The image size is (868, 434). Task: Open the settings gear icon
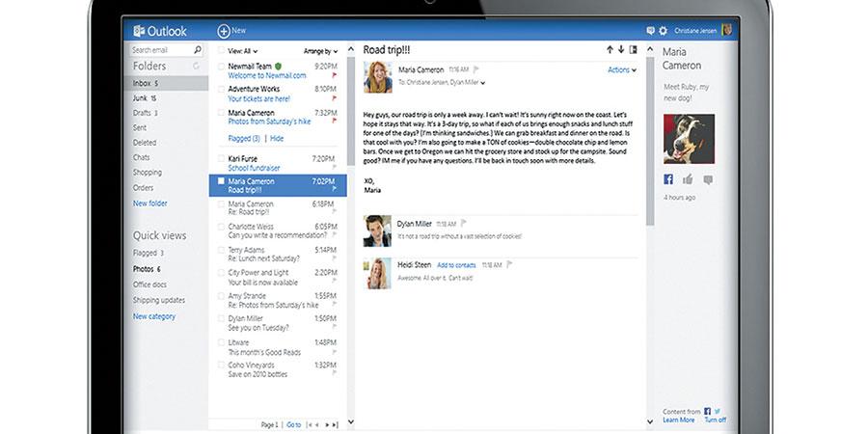point(663,31)
